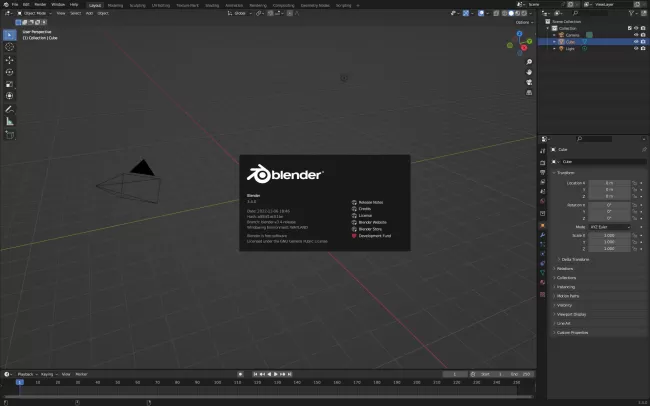The image size is (650, 406).
Task: Click the blue Z axis gizmo ball
Action: coord(521,33)
